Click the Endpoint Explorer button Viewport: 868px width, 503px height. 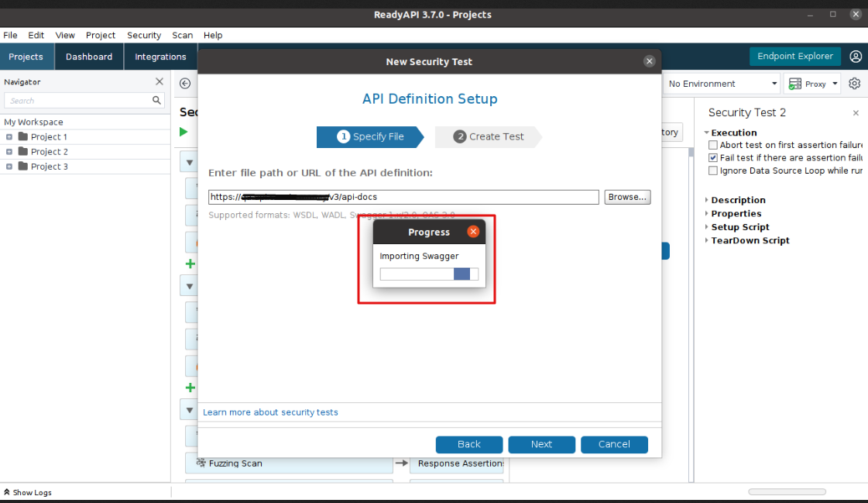[795, 56]
